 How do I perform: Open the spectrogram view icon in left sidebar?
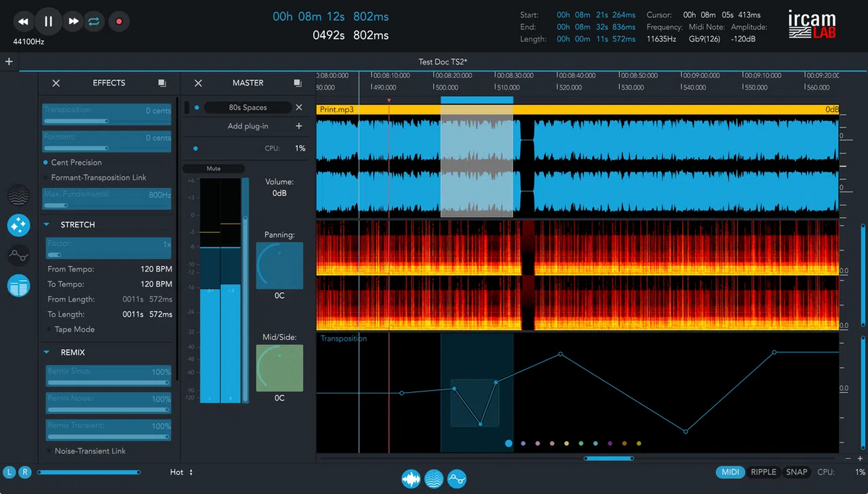(18, 195)
